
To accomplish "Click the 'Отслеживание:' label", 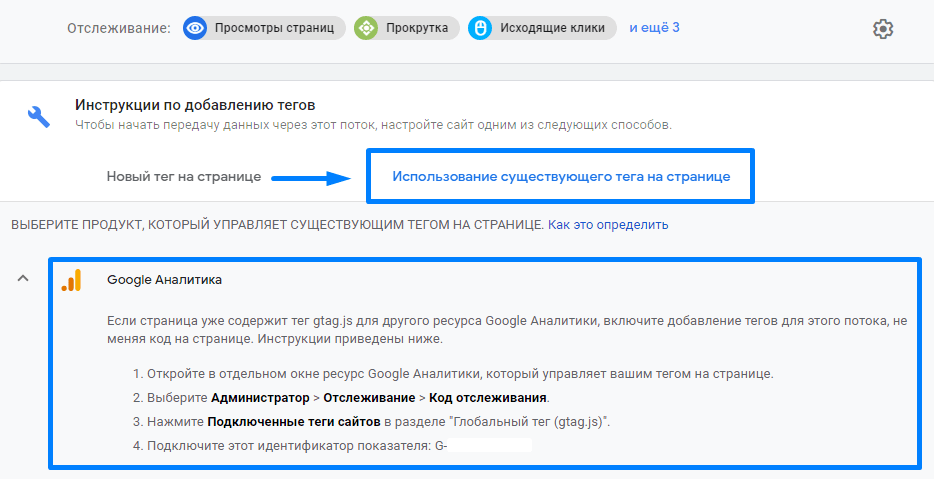I will pos(119,28).
